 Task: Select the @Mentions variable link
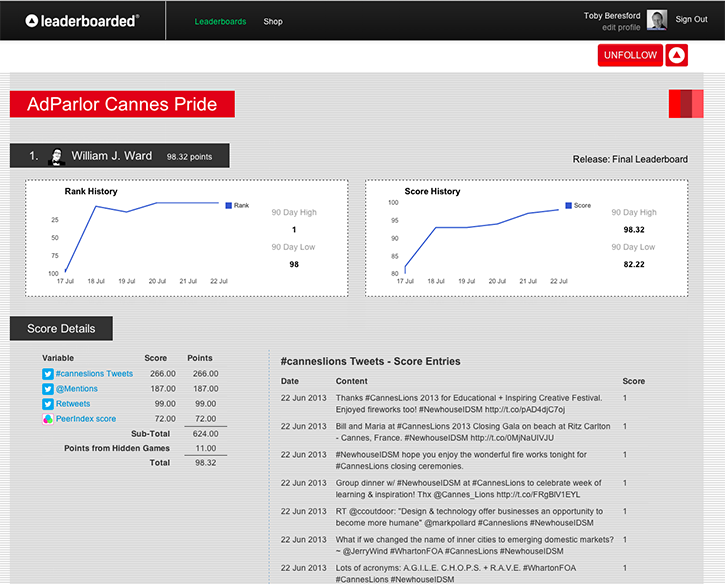pos(77,389)
